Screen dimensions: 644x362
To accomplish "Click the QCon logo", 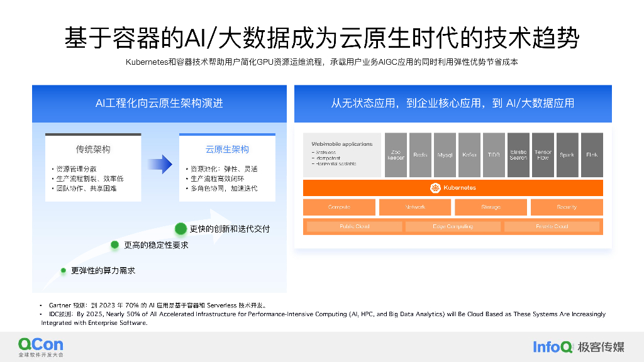I will [x=41, y=344].
